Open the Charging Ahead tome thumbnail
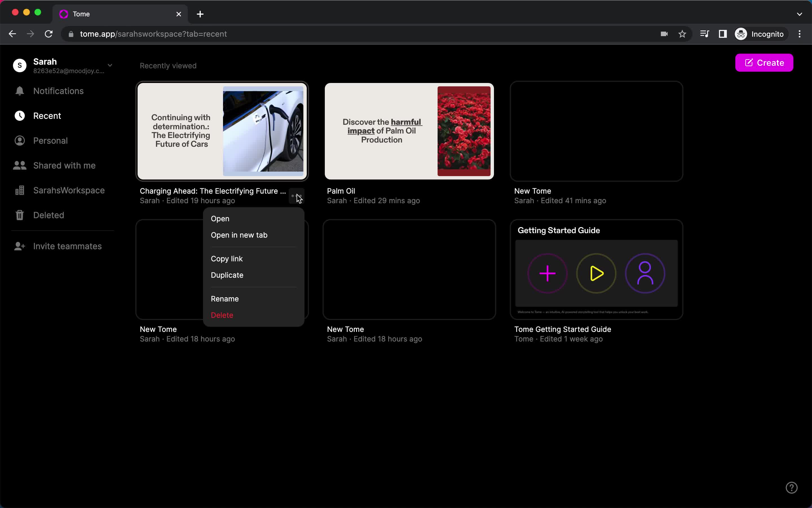The height and width of the screenshot is (508, 812). 222,131
